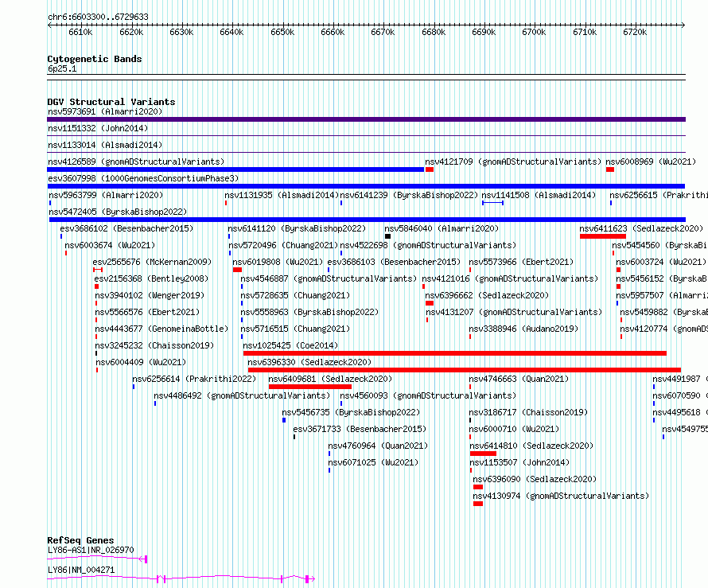Click nsv4560093 (gnomADStructuralVariants) label
This screenshot has height=588, width=708.
click(x=428, y=395)
